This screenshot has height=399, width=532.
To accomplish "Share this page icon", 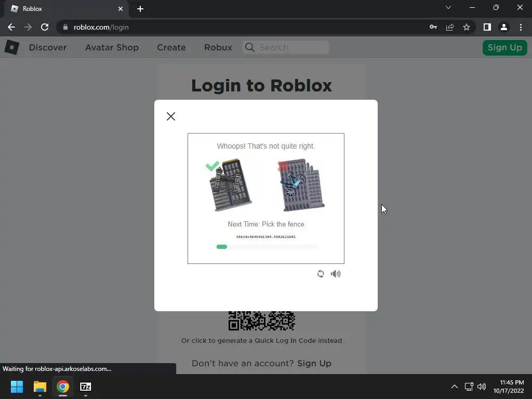I will click(450, 27).
